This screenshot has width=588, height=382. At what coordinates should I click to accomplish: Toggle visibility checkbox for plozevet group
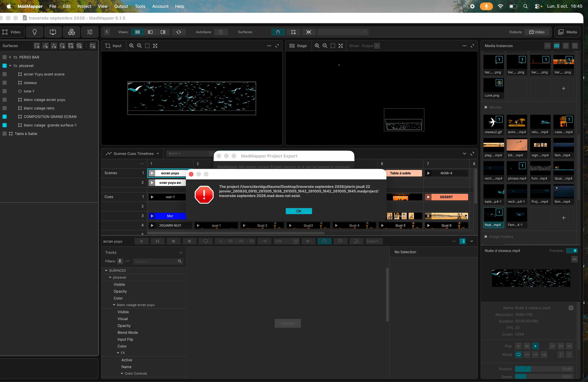4,66
